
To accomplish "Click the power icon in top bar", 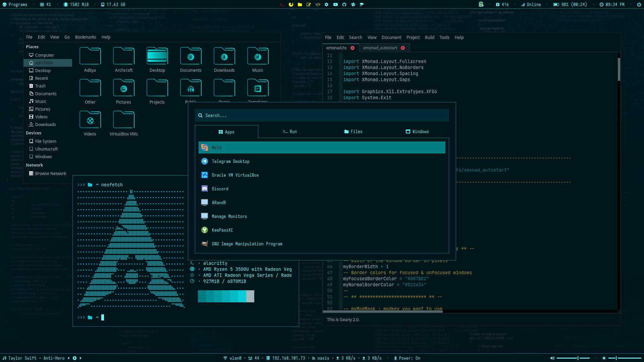I will click(x=639, y=4).
